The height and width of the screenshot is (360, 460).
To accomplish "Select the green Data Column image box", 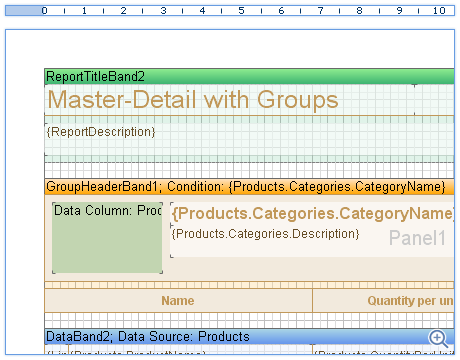I will 107,238.
